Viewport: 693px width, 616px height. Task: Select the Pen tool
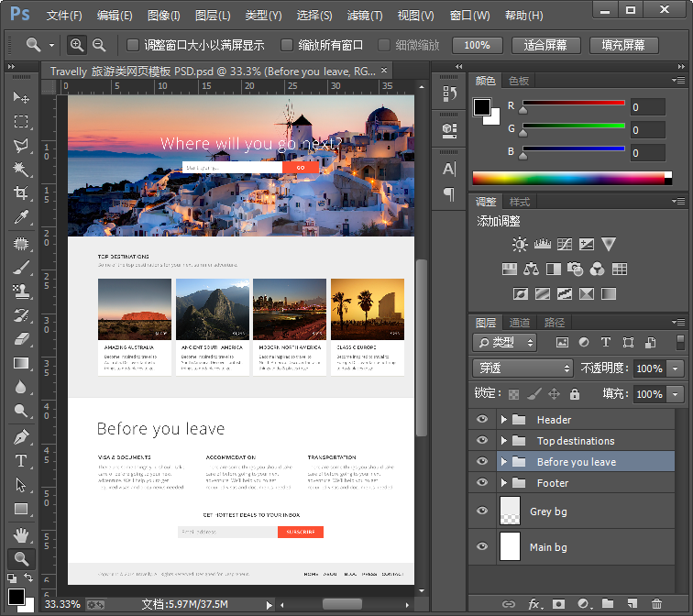click(x=21, y=436)
